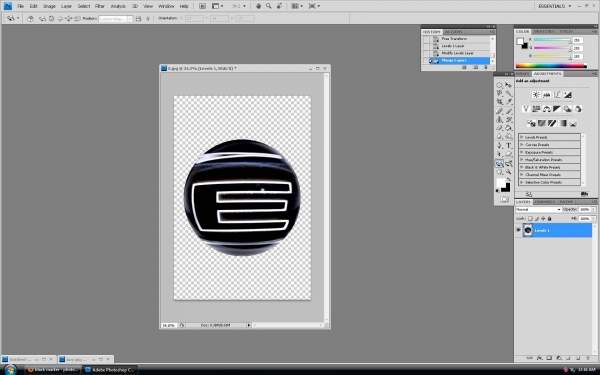Select the 3D Rotate tool in toolbox
Viewport: 600px width, 375px height.
click(499, 164)
